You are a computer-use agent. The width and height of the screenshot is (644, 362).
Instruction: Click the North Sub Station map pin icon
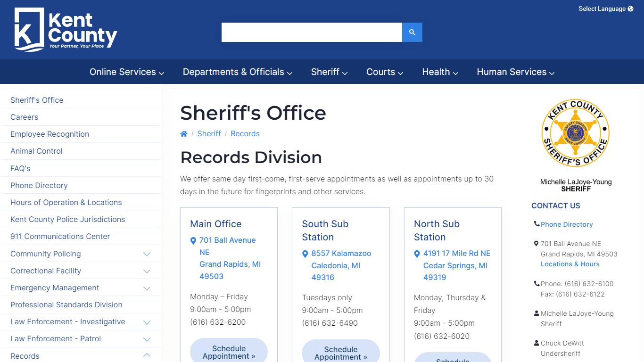pyautogui.click(x=417, y=254)
